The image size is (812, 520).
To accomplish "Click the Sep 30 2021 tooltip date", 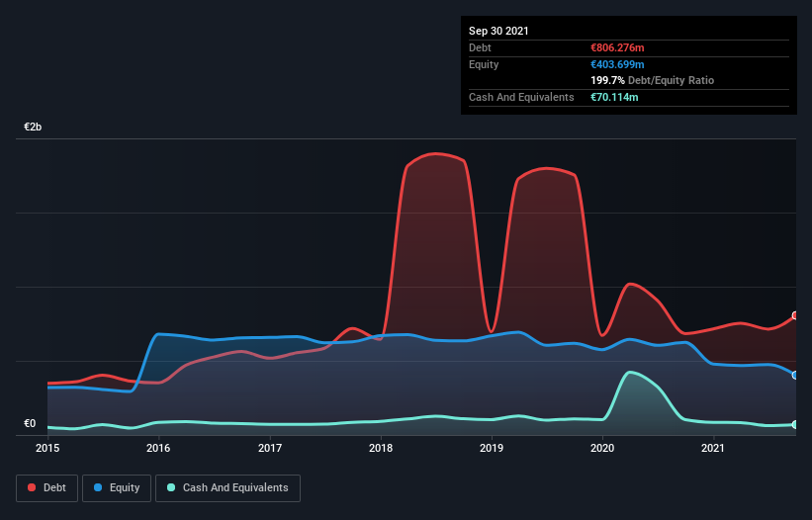I will coord(498,31).
